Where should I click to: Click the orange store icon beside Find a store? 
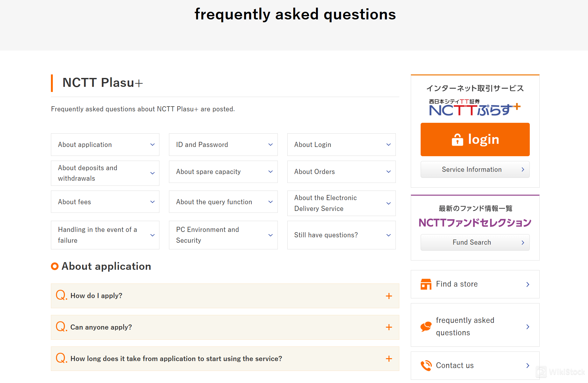pyautogui.click(x=426, y=284)
